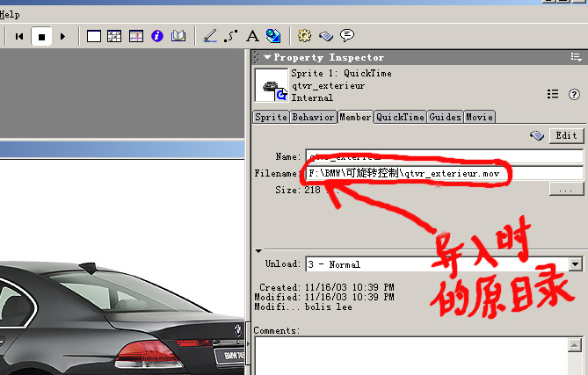Viewport: 588px width, 375px height.
Task: Open the Property Inspector info icon
Action: [157, 36]
